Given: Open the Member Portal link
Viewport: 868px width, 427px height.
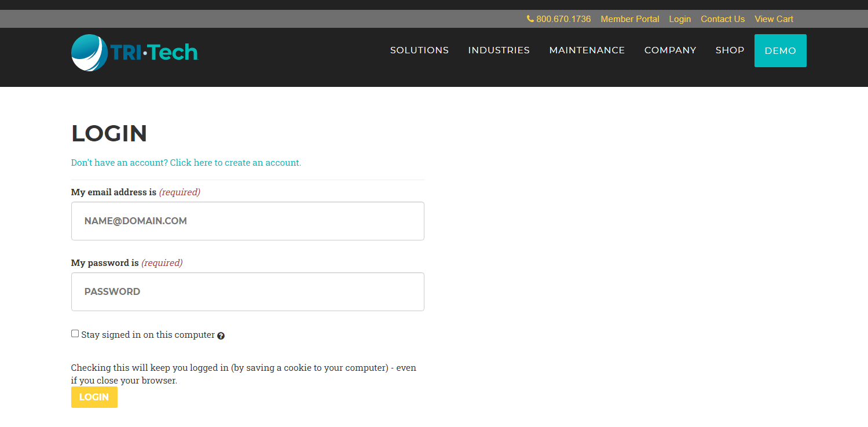Looking at the screenshot, I should click(630, 19).
